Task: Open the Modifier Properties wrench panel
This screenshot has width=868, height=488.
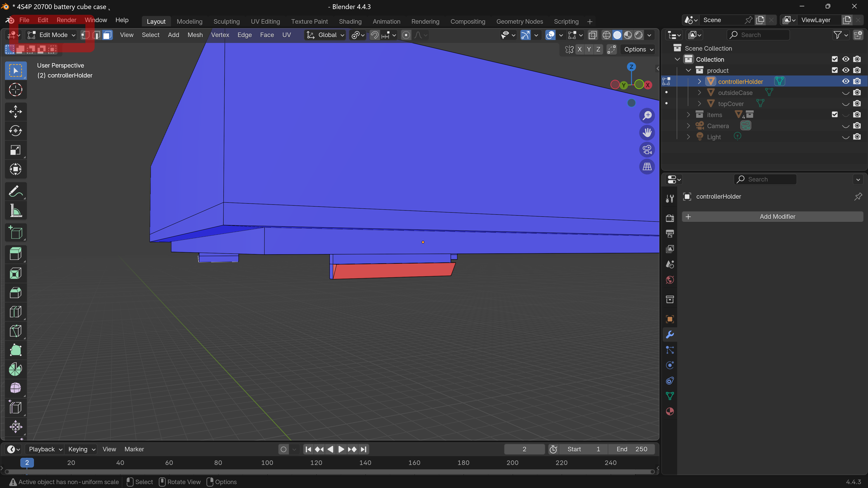Action: pyautogui.click(x=669, y=335)
